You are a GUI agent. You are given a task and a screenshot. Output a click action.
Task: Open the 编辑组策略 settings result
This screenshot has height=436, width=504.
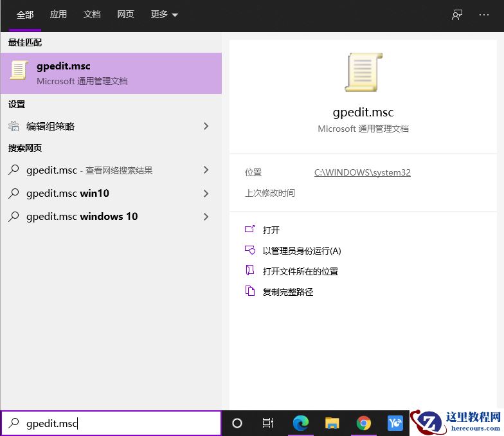click(x=111, y=126)
